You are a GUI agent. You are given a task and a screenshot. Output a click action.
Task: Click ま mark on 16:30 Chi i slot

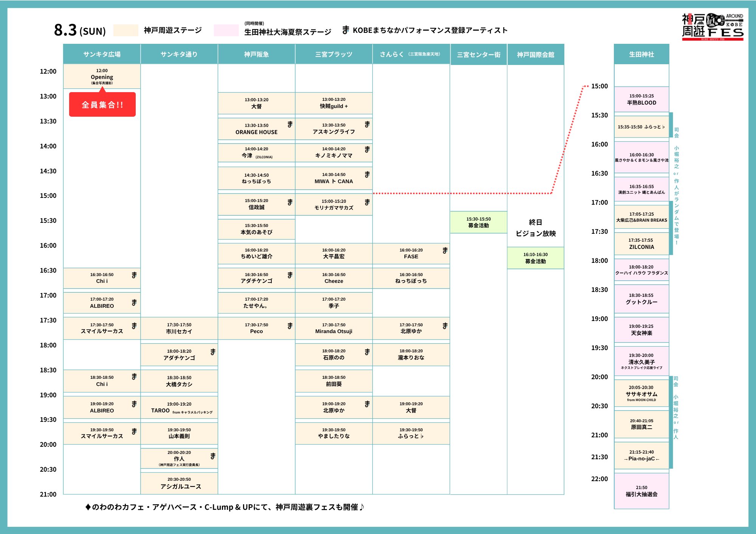pyautogui.click(x=134, y=275)
